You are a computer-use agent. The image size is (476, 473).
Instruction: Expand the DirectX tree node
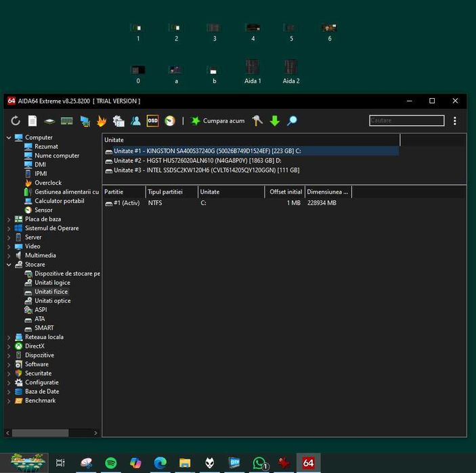[9, 346]
